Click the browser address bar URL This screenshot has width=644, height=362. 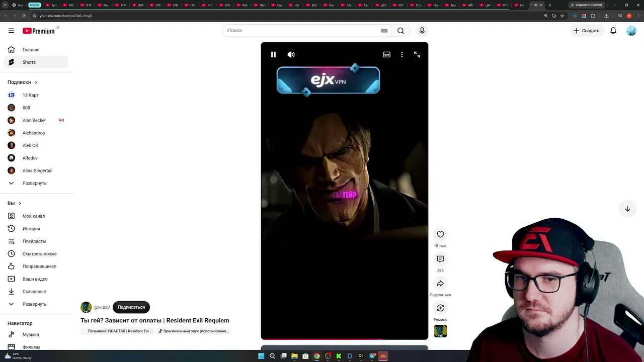(65, 16)
